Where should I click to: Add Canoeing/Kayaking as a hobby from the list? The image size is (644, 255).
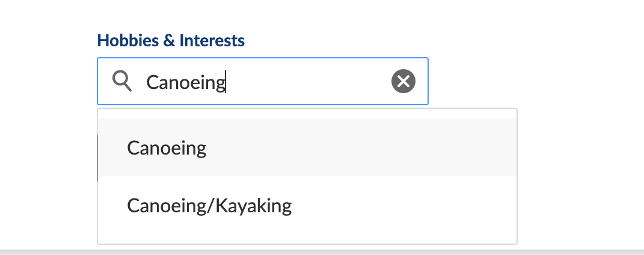click(209, 206)
